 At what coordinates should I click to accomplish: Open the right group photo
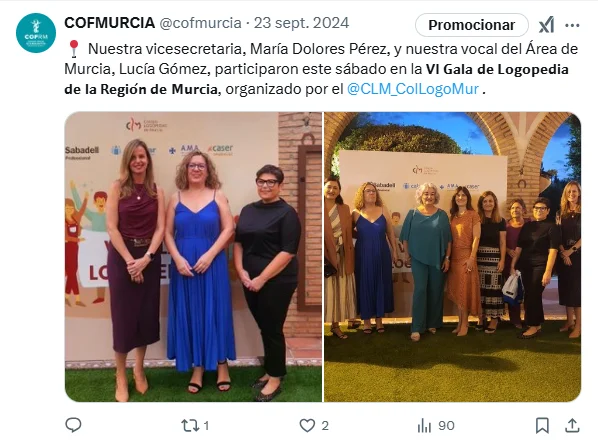452,257
